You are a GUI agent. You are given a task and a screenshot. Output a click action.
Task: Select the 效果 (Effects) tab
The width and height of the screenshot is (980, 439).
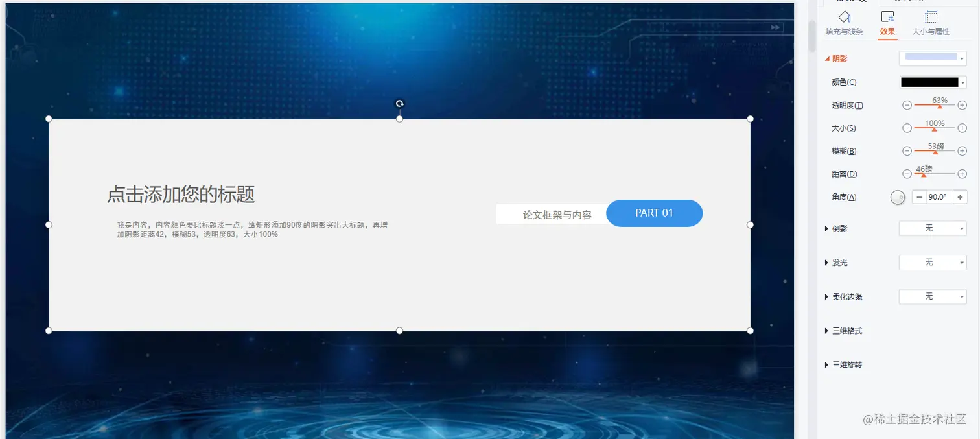pyautogui.click(x=887, y=25)
